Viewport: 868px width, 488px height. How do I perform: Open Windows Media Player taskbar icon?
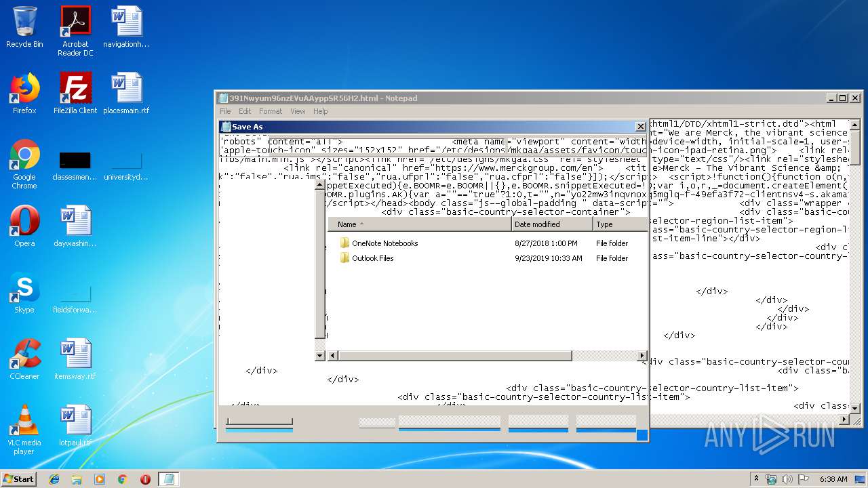100,479
